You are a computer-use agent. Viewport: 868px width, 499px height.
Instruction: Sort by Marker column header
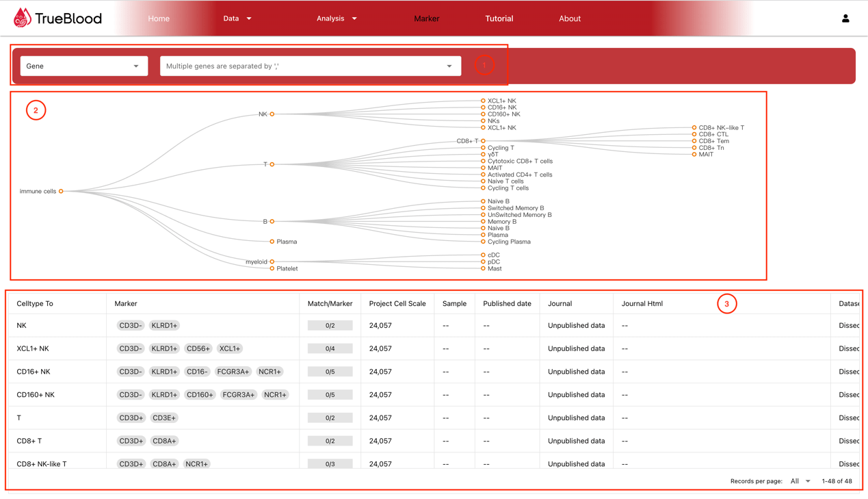[x=126, y=303]
